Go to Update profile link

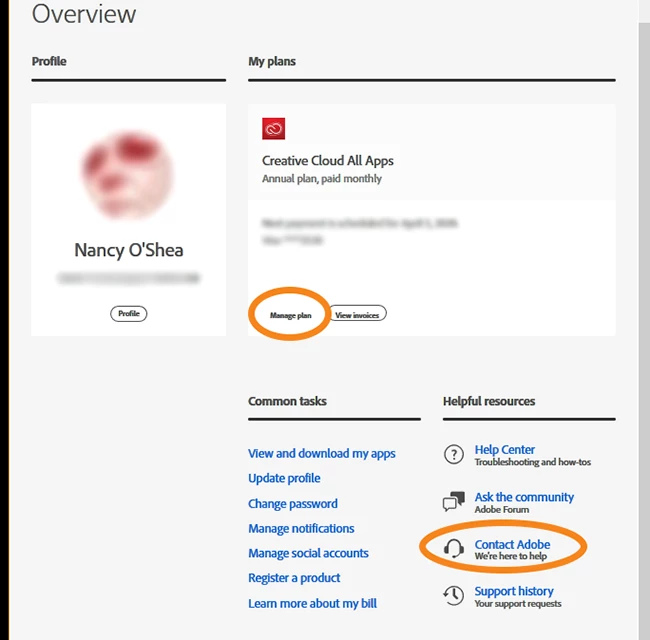[x=284, y=478]
